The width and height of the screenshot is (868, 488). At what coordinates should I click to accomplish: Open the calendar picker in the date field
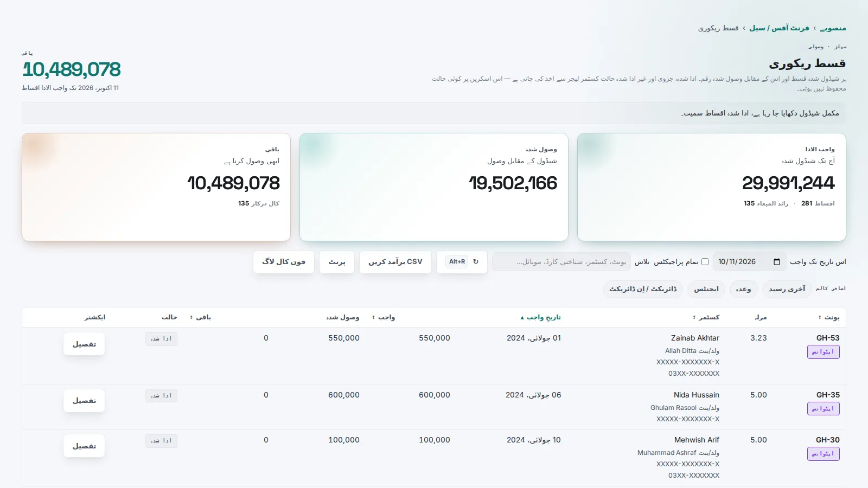(776, 262)
